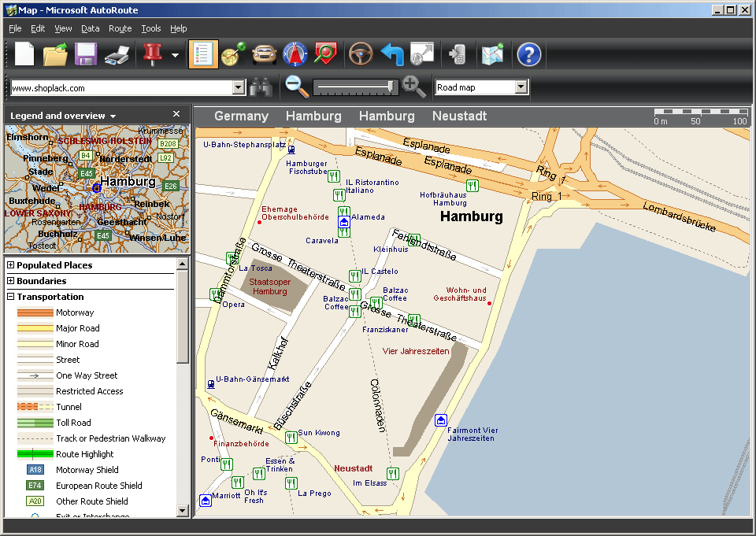Click the Motorway legend swatch
Image resolution: width=756 pixels, height=536 pixels.
pos(35,312)
